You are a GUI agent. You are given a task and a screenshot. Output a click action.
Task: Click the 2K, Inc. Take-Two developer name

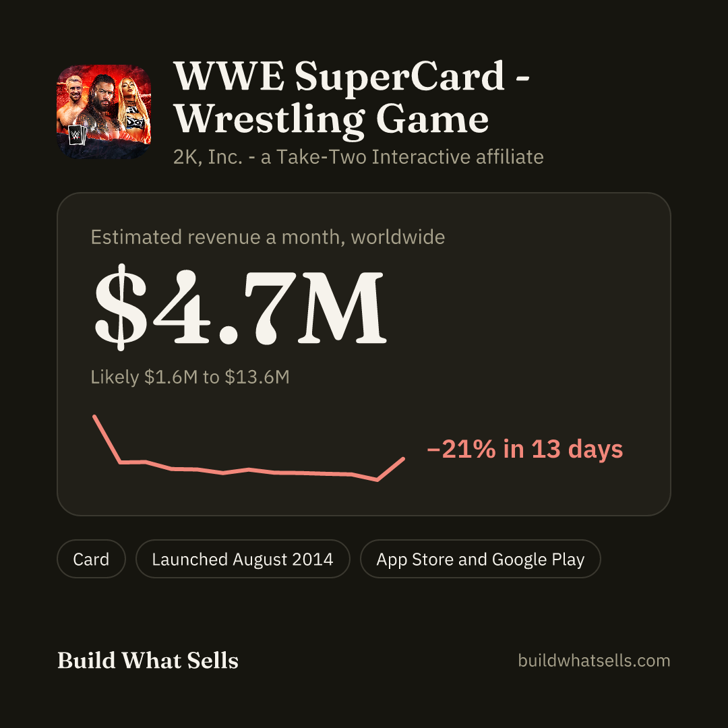click(x=359, y=157)
